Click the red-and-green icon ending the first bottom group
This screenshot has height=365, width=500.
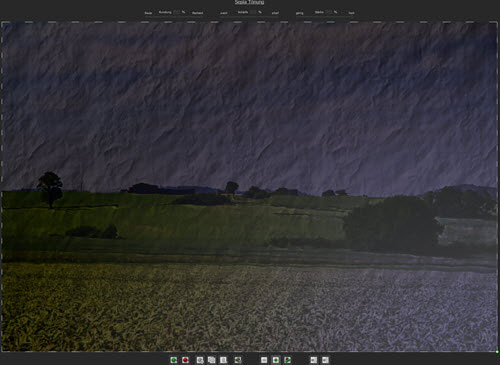click(238, 360)
